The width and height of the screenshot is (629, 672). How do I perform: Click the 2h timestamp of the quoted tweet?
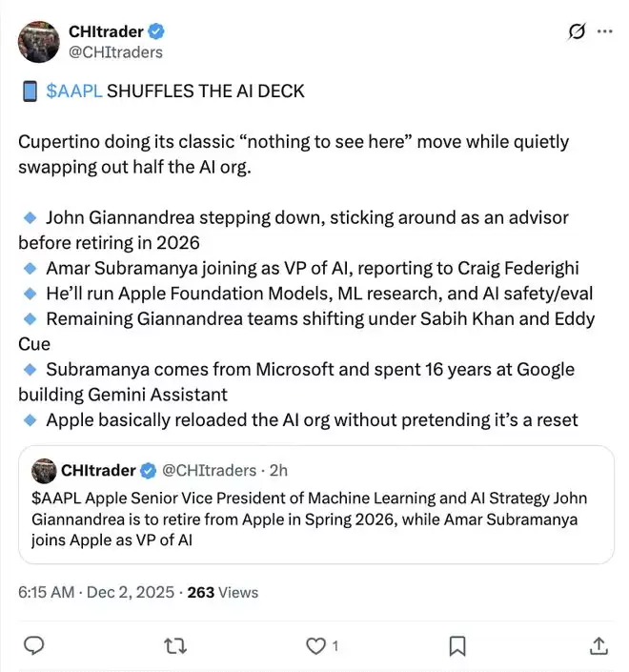(281, 470)
